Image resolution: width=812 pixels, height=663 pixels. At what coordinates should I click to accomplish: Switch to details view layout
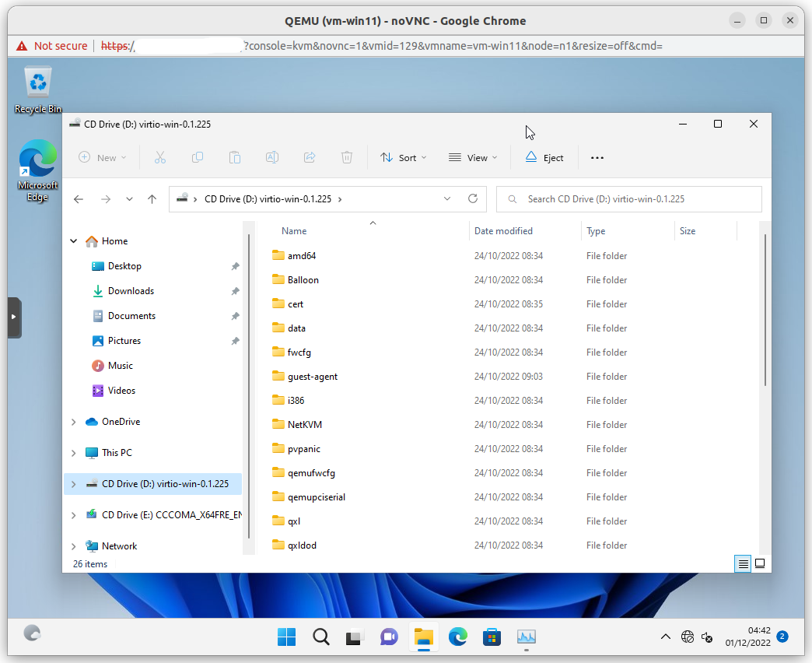tap(743, 563)
